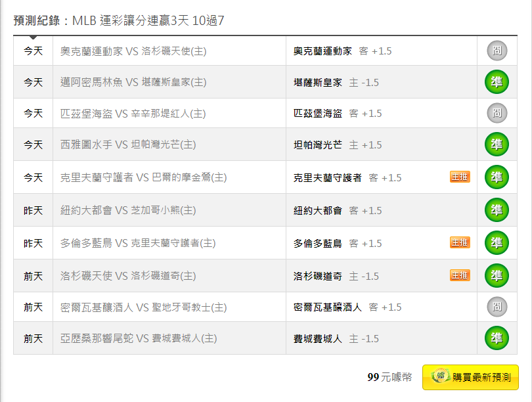Click the grey miss icon for 奧克蘭運動家 row
Image resolution: width=532 pixels, height=402 pixels.
coord(497,51)
